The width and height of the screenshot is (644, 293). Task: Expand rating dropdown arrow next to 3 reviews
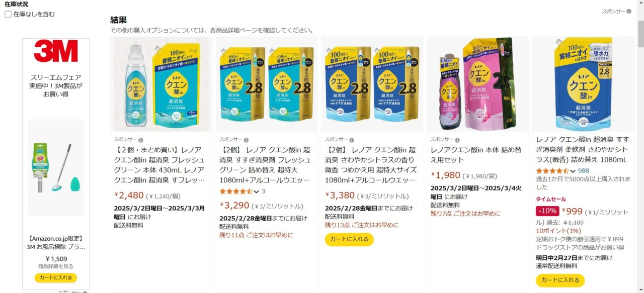[256, 191]
